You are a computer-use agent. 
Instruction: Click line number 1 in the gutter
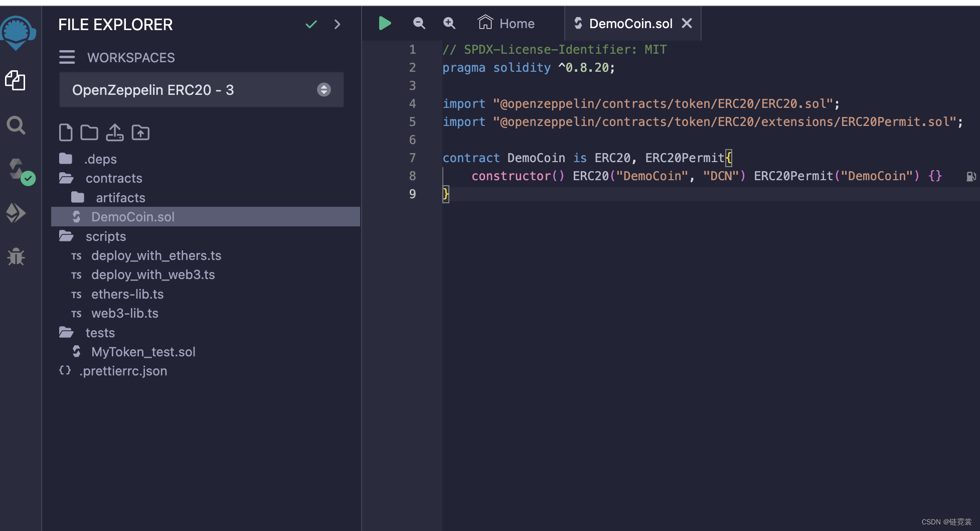412,49
